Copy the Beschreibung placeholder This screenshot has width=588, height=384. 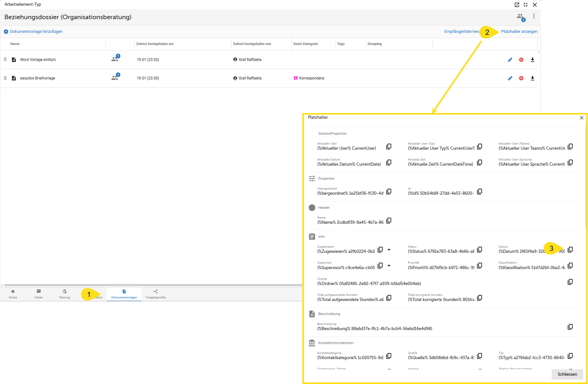(x=570, y=327)
